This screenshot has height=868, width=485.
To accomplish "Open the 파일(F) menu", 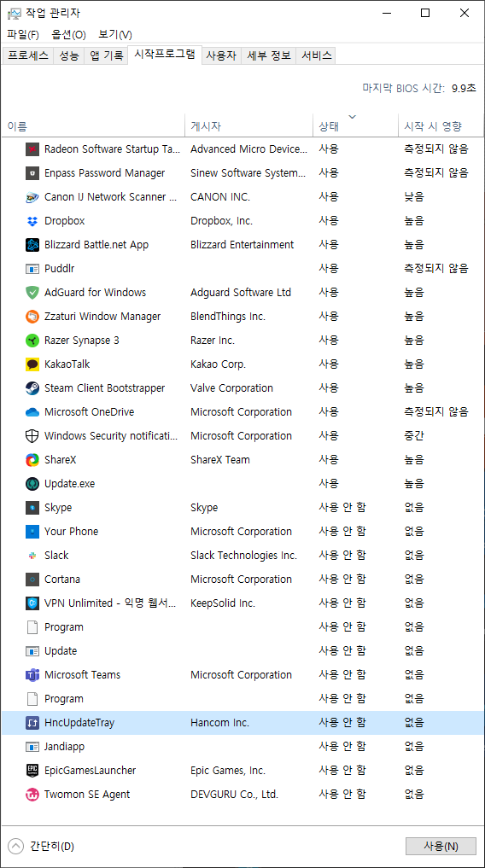I will pos(23,34).
